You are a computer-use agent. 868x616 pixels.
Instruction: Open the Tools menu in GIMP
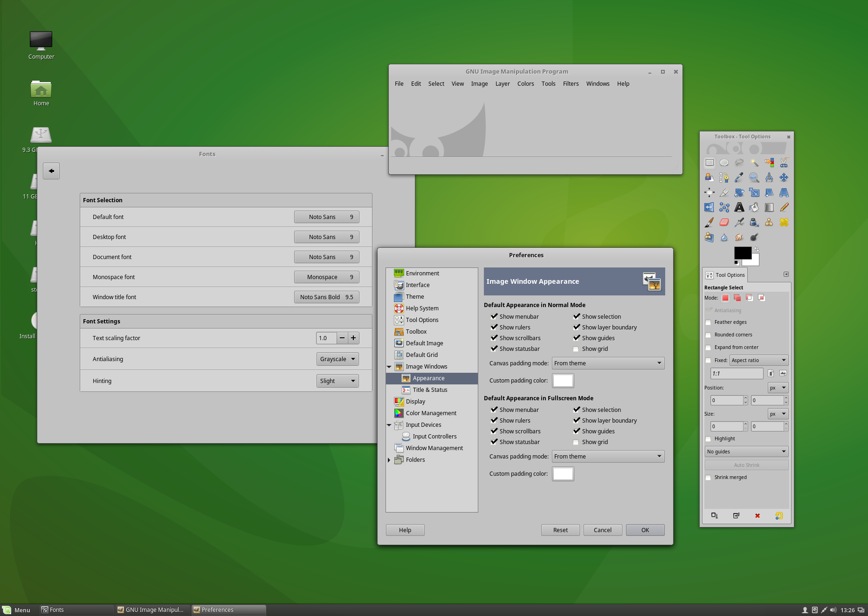(548, 84)
